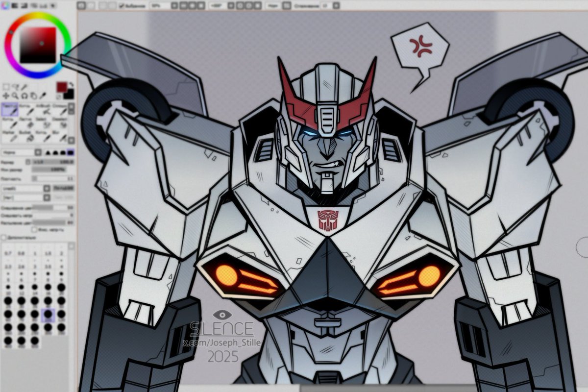Select the highlighted brush size preset
Screen dimensions: 588x392
pyautogui.click(x=48, y=316)
